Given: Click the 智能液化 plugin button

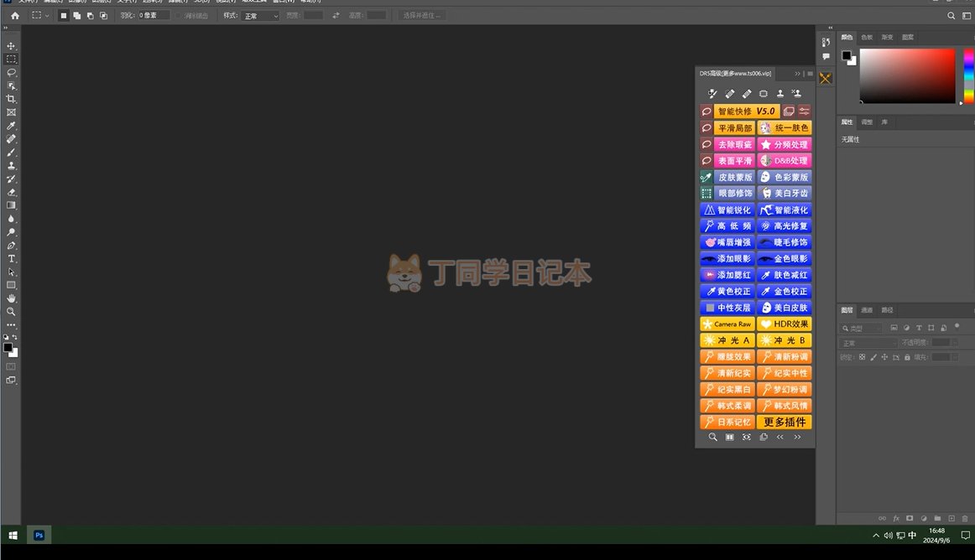Looking at the screenshot, I should point(785,210).
